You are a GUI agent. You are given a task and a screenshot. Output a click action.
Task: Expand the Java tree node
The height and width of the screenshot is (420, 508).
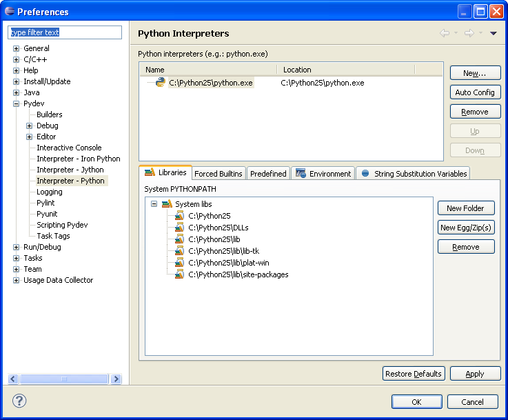pyautogui.click(x=16, y=92)
